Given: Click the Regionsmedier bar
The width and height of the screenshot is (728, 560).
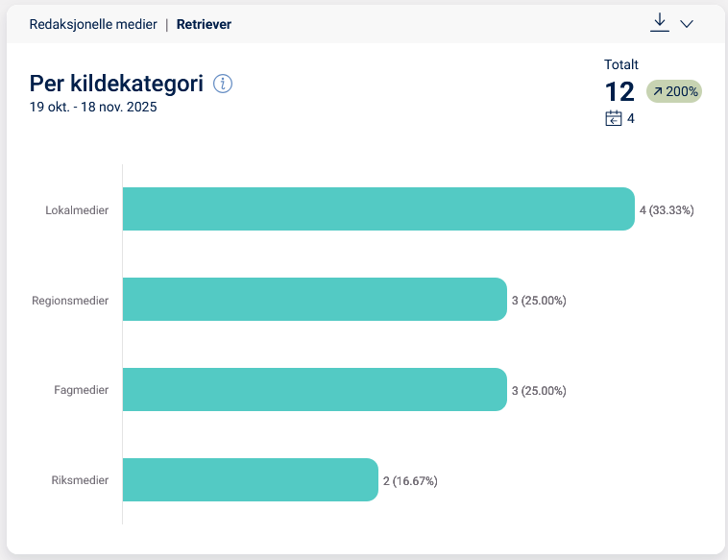Looking at the screenshot, I should (314, 300).
